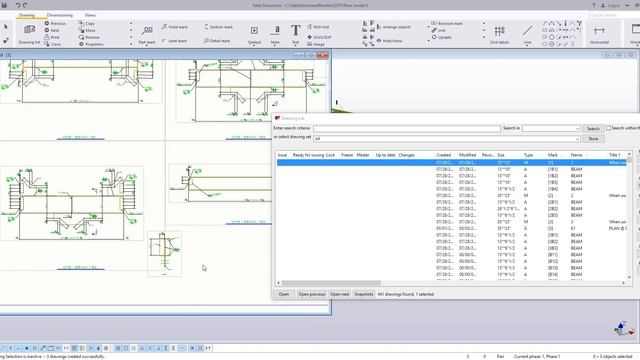The width and height of the screenshot is (640, 360).
Task: Select the Section mark tool
Action: click(218, 27)
